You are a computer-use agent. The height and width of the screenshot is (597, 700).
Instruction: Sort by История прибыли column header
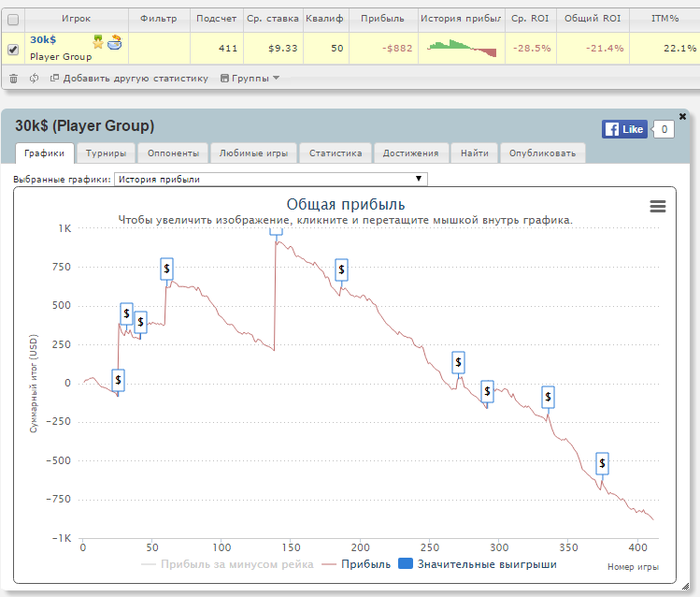461,19
